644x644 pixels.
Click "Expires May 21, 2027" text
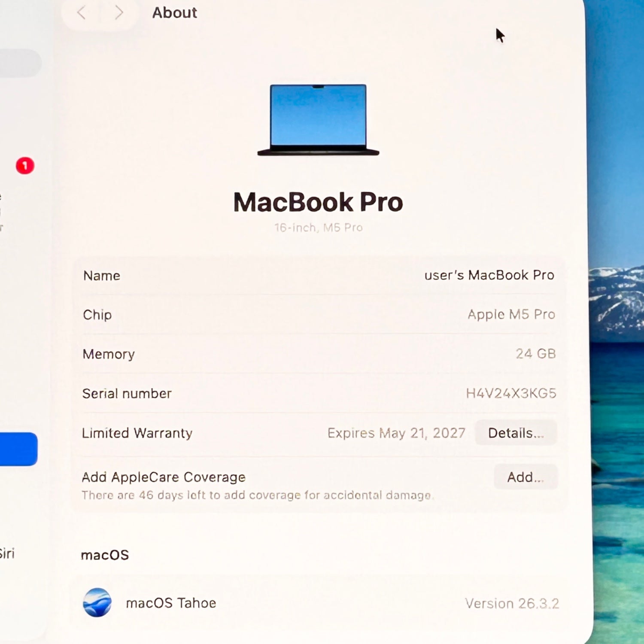point(396,433)
